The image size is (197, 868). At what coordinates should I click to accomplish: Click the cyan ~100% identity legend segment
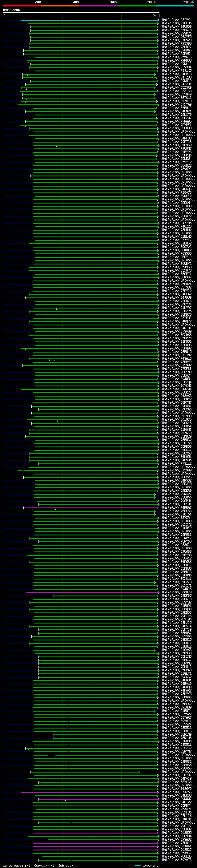tap(175, 6)
